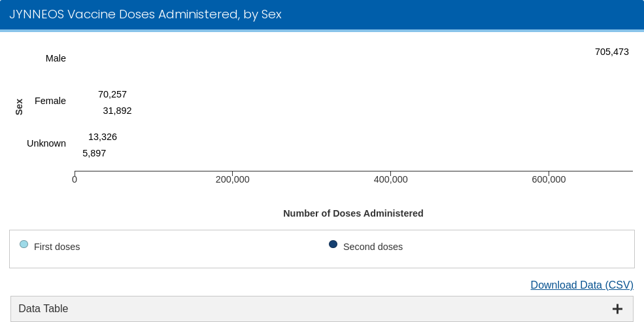Click the 600,000 axis tick label
This screenshot has height=322, width=644.
(549, 180)
